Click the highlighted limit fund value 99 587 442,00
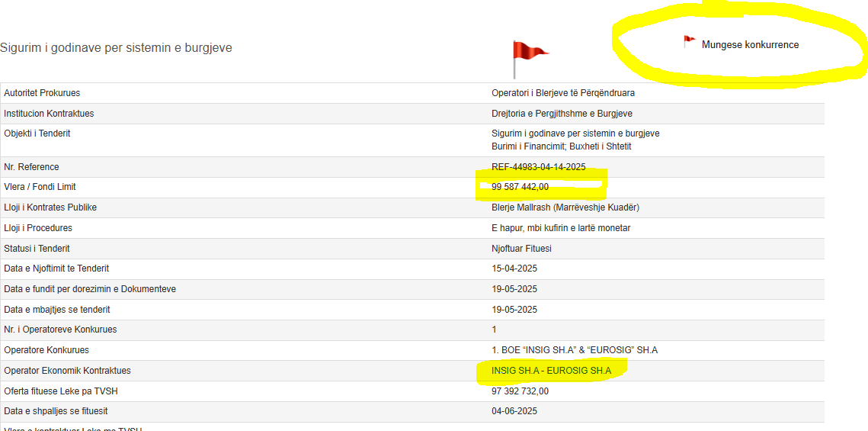868x431 pixels. (x=520, y=187)
